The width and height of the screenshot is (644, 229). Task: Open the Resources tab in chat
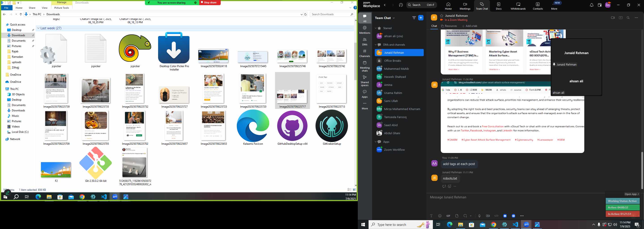[449, 26]
